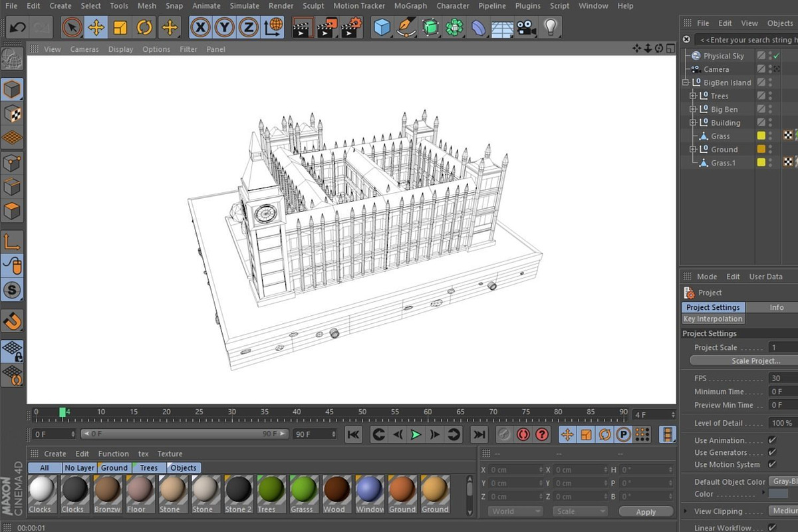Open the material manager Texture menu
The height and width of the screenshot is (532, 798).
[x=170, y=454]
